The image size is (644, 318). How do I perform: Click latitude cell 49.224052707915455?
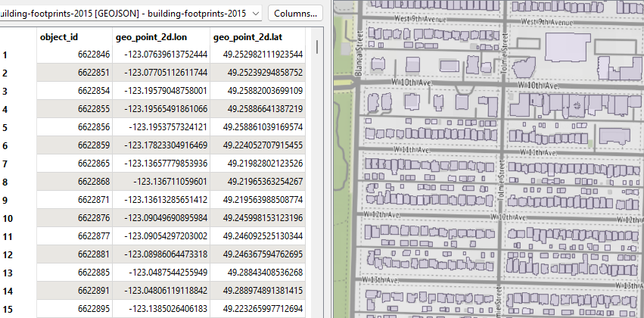coord(257,145)
